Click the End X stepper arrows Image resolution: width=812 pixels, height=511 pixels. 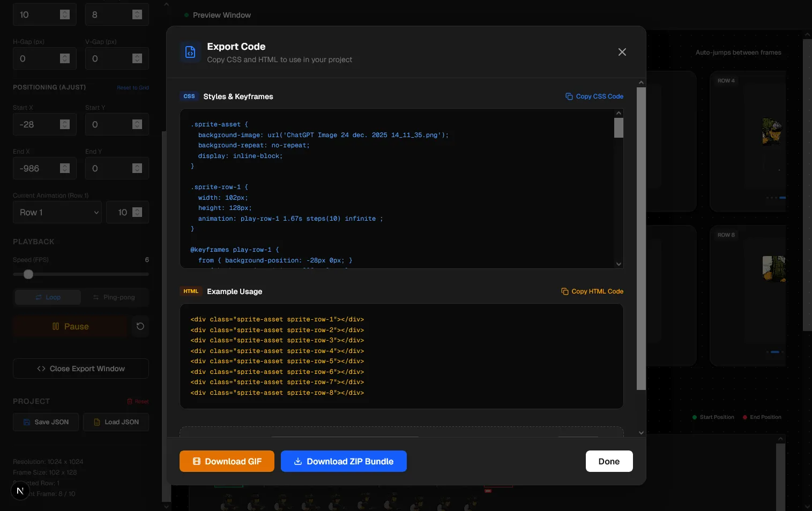(65, 168)
